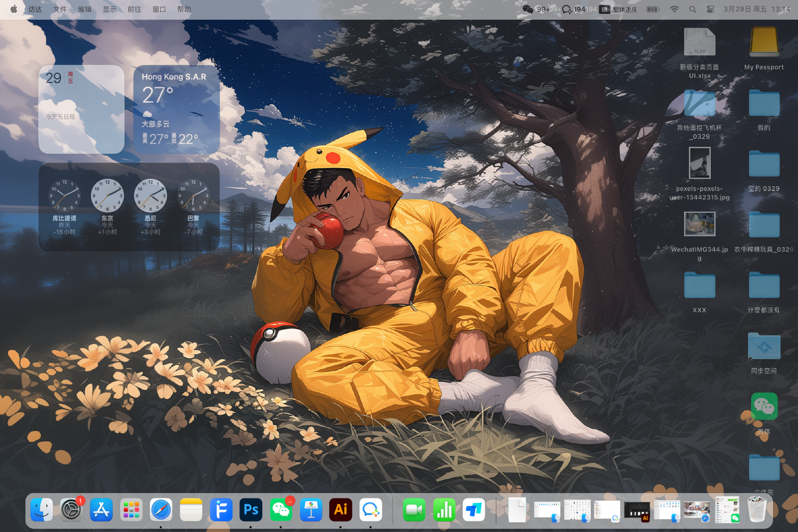The width and height of the screenshot is (798, 532).
Task: Open Safari browser in the Dock
Action: coord(161,510)
